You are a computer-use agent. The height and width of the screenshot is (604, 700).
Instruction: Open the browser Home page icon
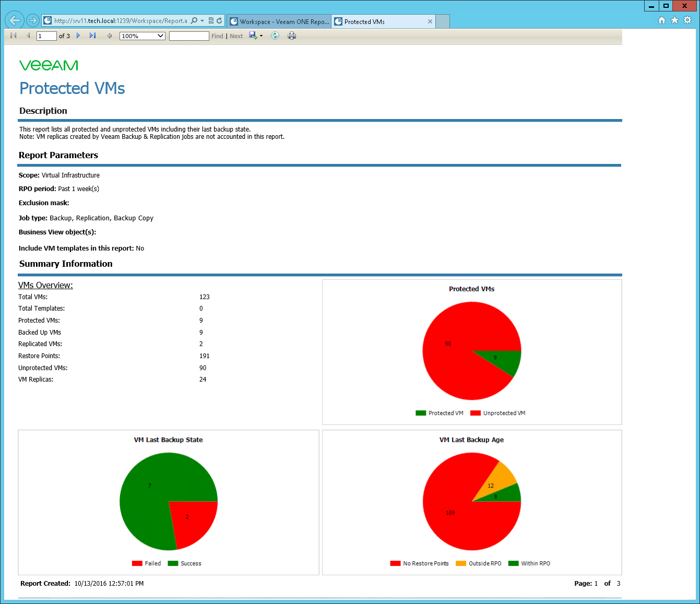[662, 20]
